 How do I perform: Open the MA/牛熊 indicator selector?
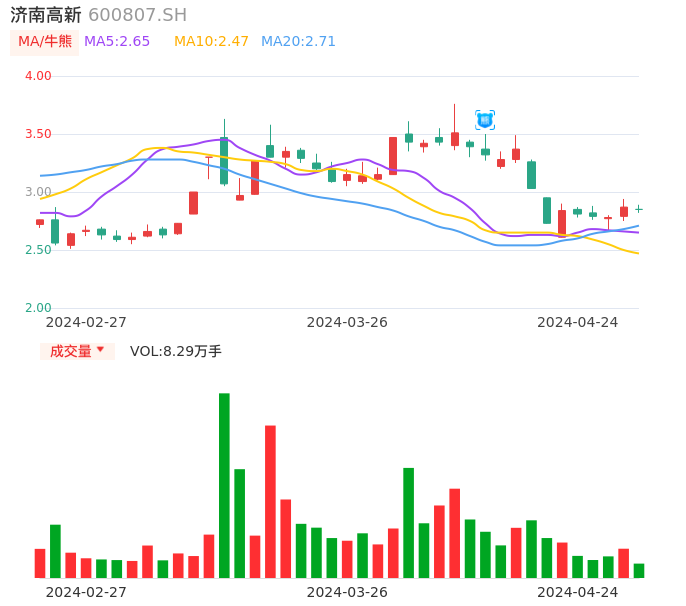pyautogui.click(x=44, y=42)
